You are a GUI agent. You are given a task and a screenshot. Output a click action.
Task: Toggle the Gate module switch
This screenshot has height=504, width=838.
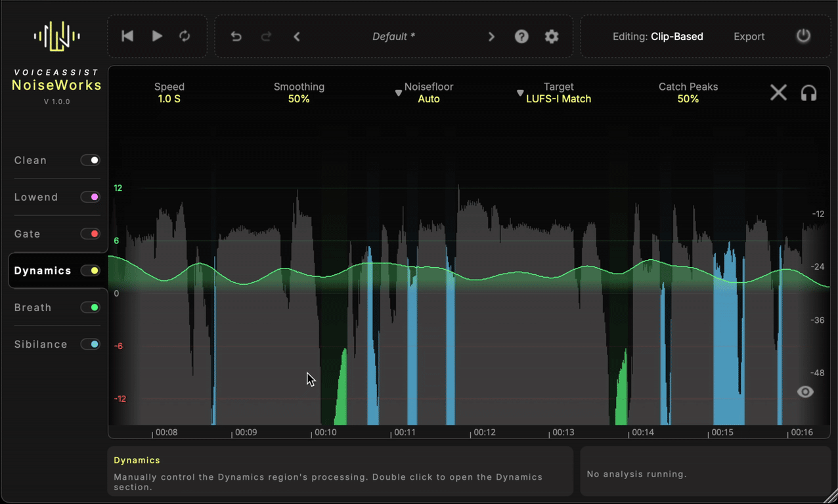pyautogui.click(x=90, y=234)
